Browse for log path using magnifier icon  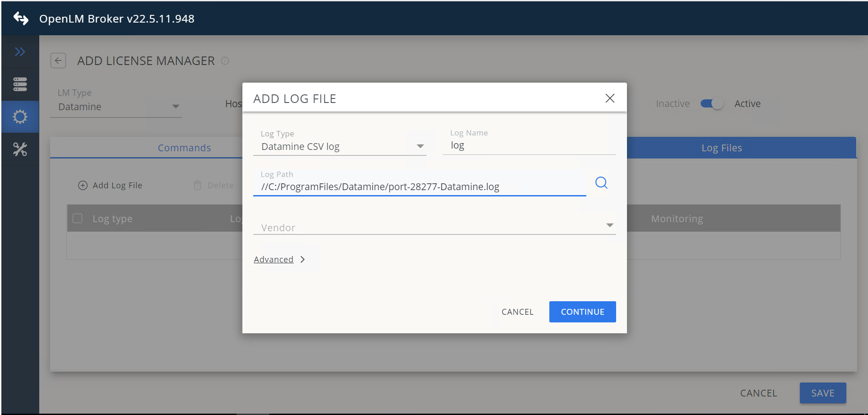[601, 182]
